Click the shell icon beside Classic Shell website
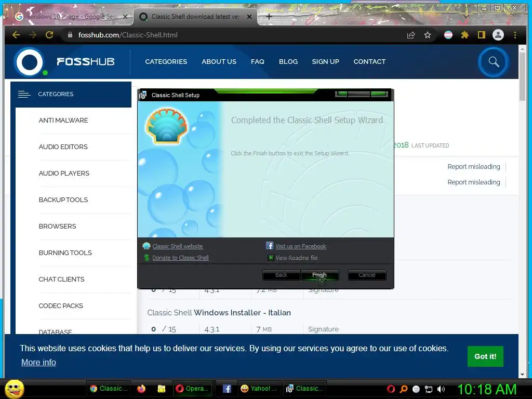This screenshot has width=532, height=399. pyautogui.click(x=147, y=246)
